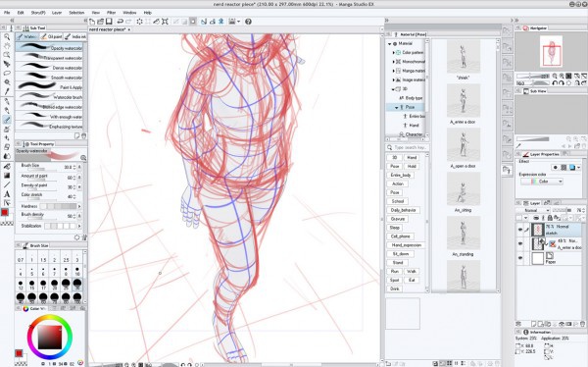The width and height of the screenshot is (588, 367).
Task: Select the Eyedropper tool
Action: (x=7, y=91)
